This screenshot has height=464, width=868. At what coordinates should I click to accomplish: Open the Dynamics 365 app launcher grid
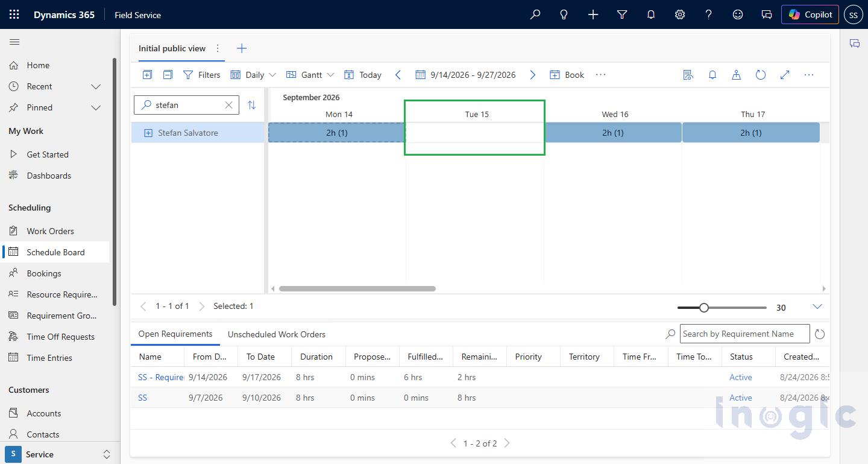click(x=14, y=14)
